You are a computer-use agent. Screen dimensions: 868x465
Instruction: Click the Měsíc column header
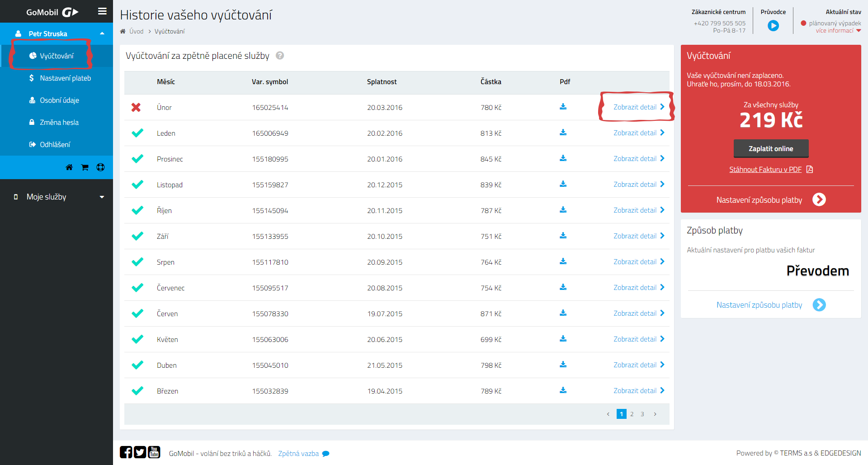click(x=166, y=82)
